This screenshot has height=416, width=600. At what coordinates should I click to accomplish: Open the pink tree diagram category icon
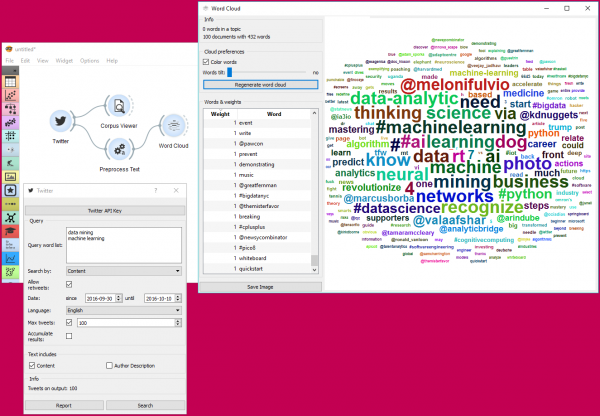point(10,109)
